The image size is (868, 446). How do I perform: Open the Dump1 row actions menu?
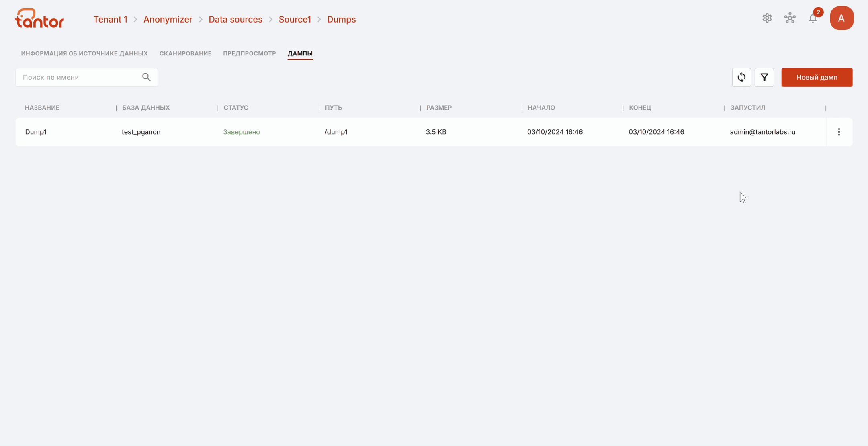[x=839, y=132]
